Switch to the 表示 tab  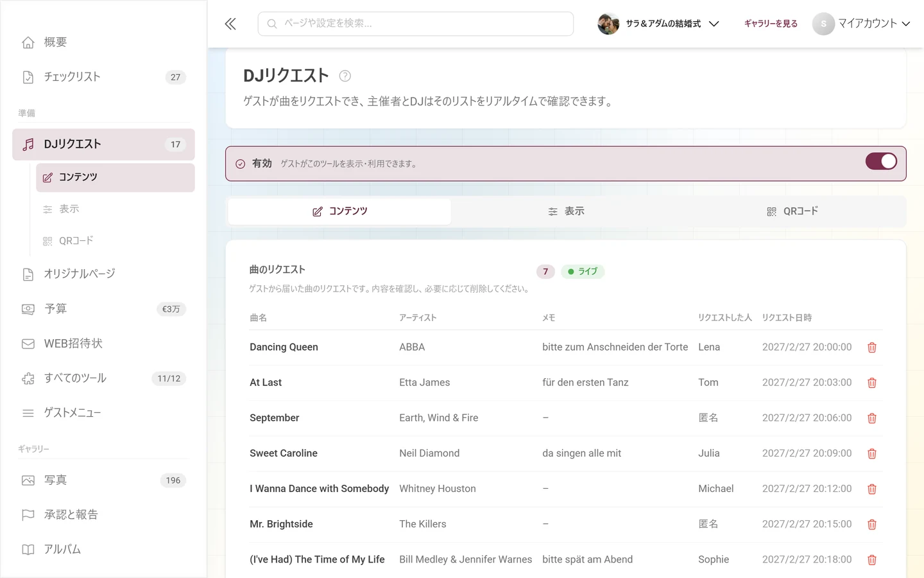tap(566, 211)
